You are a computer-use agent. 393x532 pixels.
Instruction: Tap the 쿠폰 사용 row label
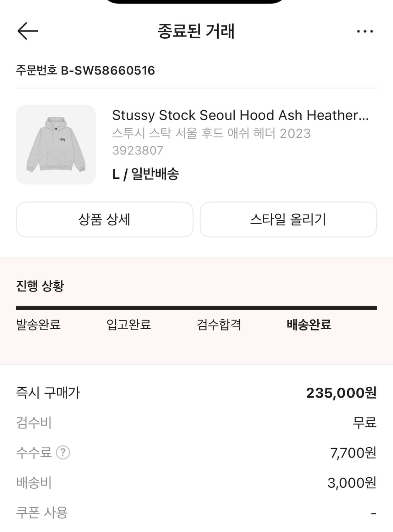pos(42,512)
